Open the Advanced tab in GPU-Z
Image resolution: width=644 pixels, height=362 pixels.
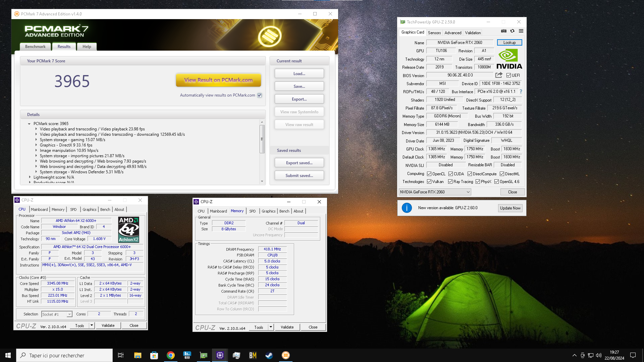point(453,33)
